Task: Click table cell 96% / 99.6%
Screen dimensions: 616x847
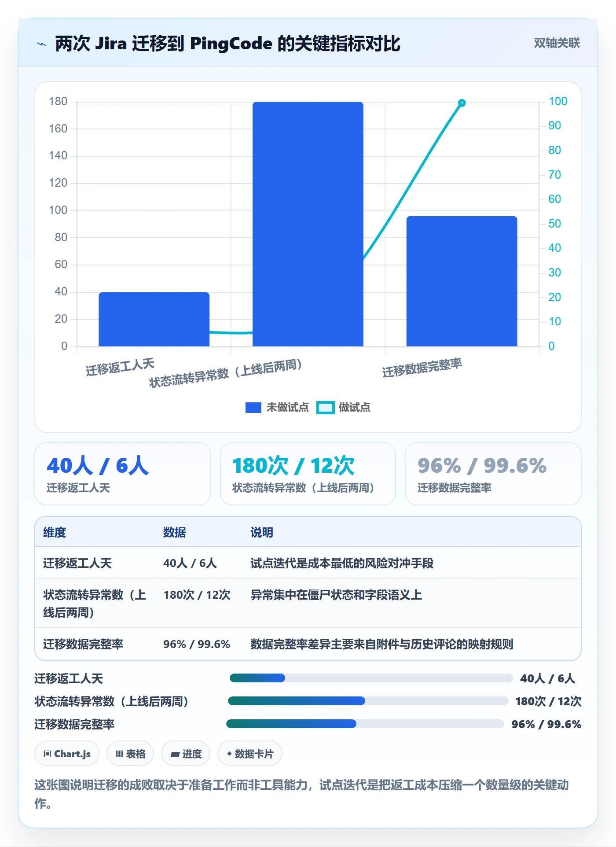Action: click(x=197, y=644)
